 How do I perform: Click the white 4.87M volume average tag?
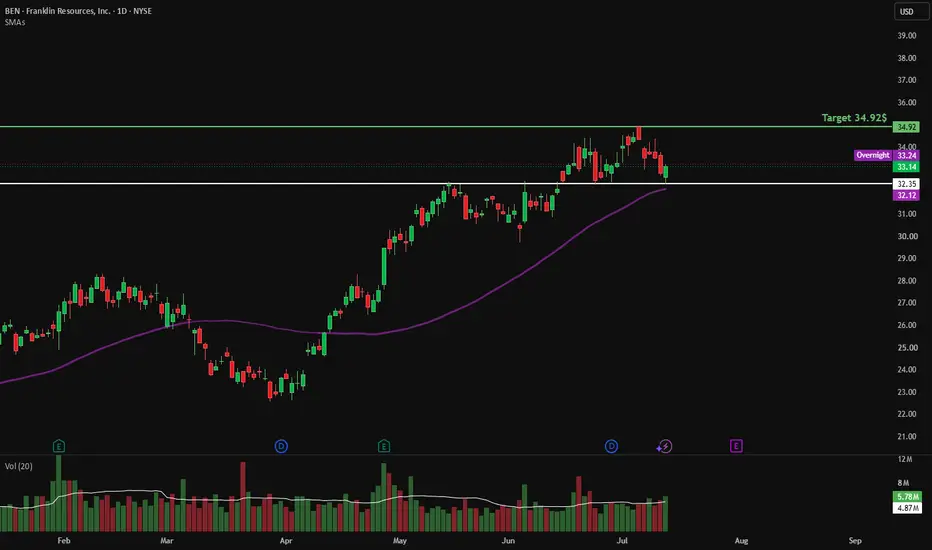908,508
